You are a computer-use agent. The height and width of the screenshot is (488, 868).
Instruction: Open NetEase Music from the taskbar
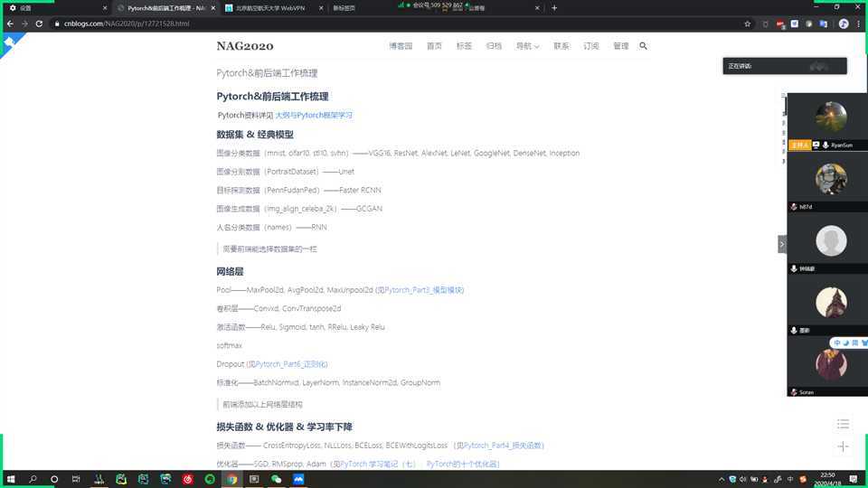(188, 479)
